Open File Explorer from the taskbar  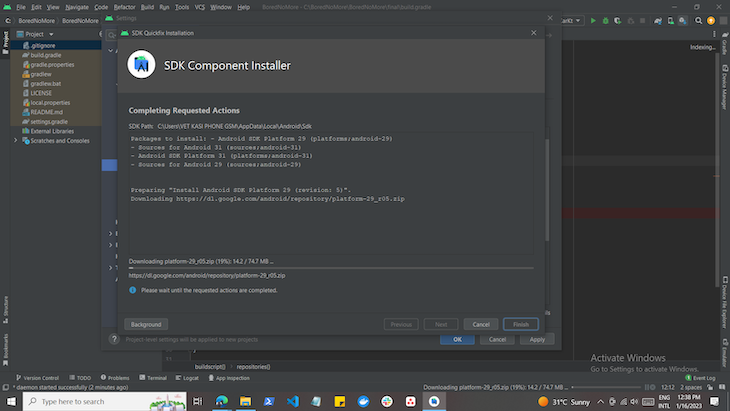coord(245,401)
